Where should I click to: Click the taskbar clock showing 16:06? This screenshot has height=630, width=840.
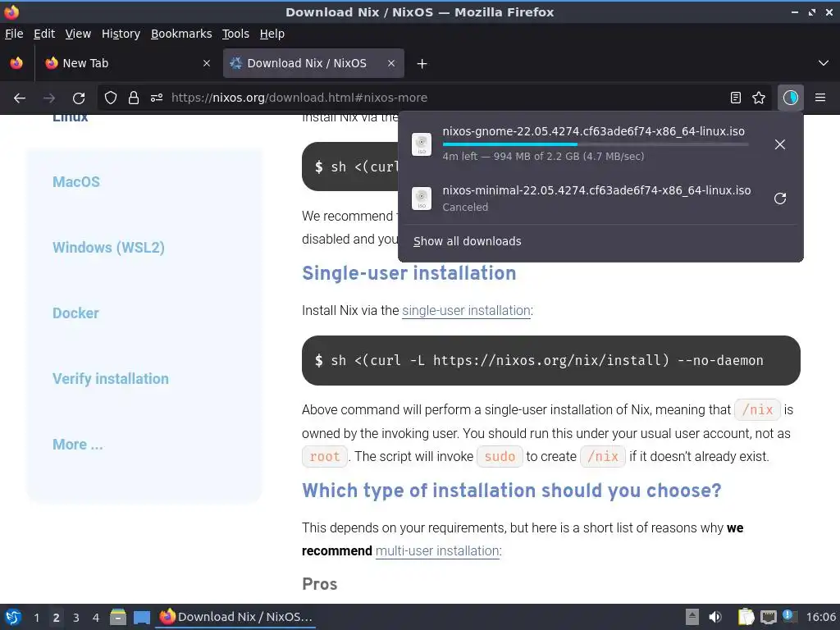820,617
